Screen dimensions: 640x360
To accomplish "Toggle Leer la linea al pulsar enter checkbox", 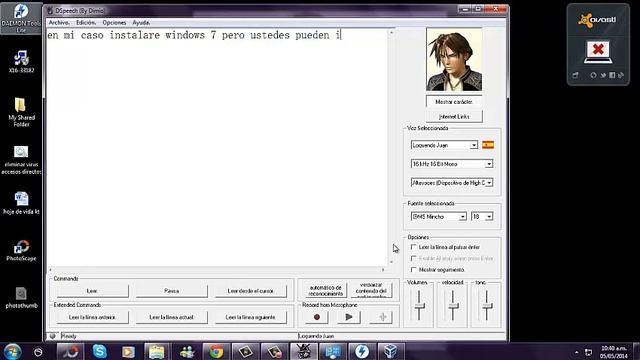I will 413,247.
